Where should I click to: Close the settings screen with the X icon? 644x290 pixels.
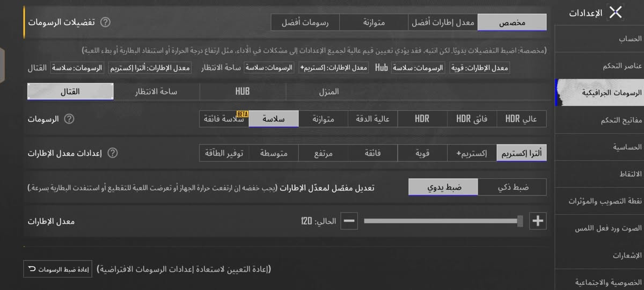click(x=616, y=12)
